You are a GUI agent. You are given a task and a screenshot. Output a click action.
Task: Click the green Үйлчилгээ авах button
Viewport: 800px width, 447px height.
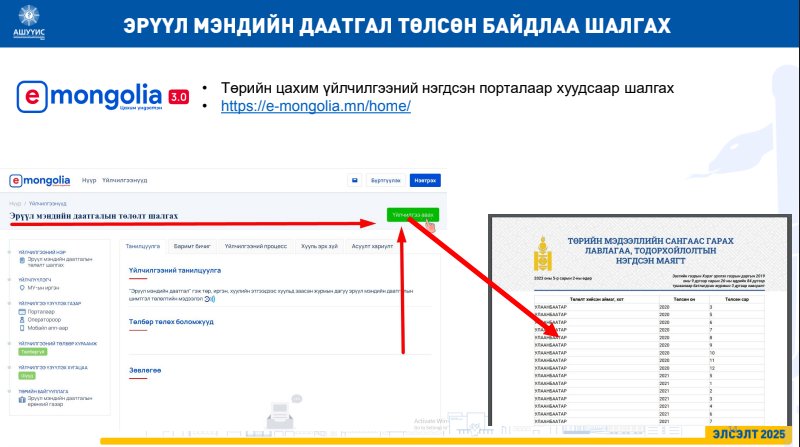(x=412, y=215)
